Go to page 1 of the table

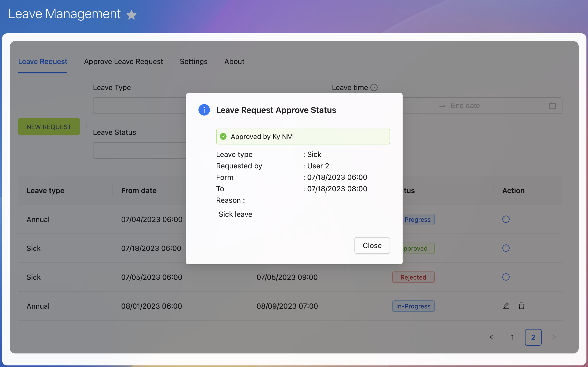pyautogui.click(x=512, y=337)
